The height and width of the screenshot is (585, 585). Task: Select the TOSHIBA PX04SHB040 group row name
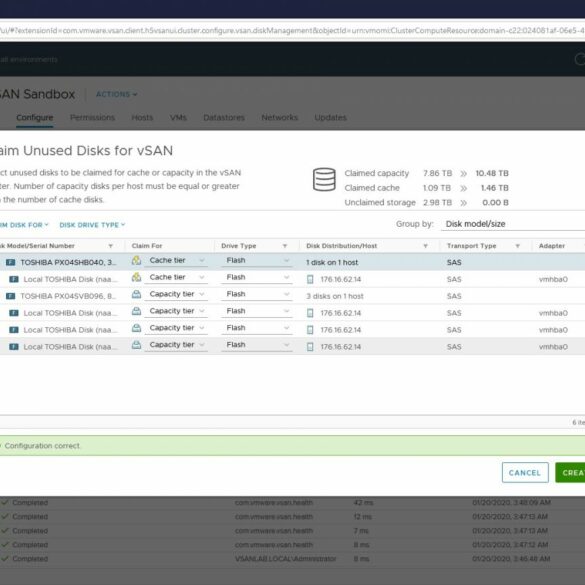click(68, 262)
